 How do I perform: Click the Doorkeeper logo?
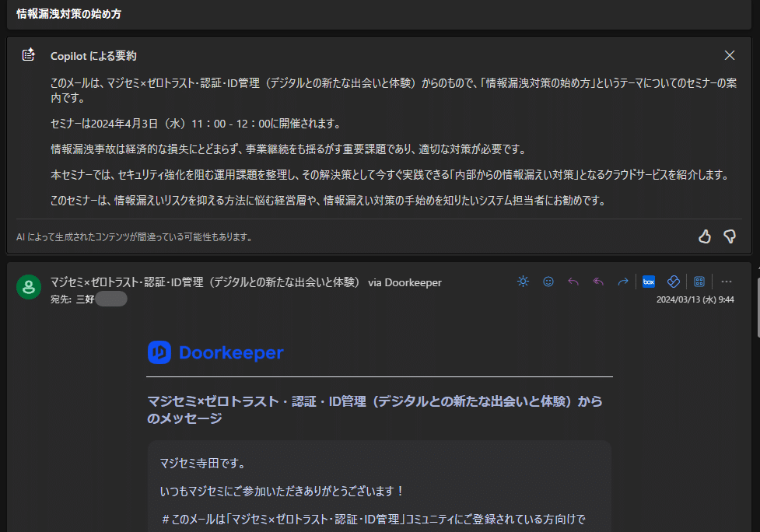pos(215,353)
